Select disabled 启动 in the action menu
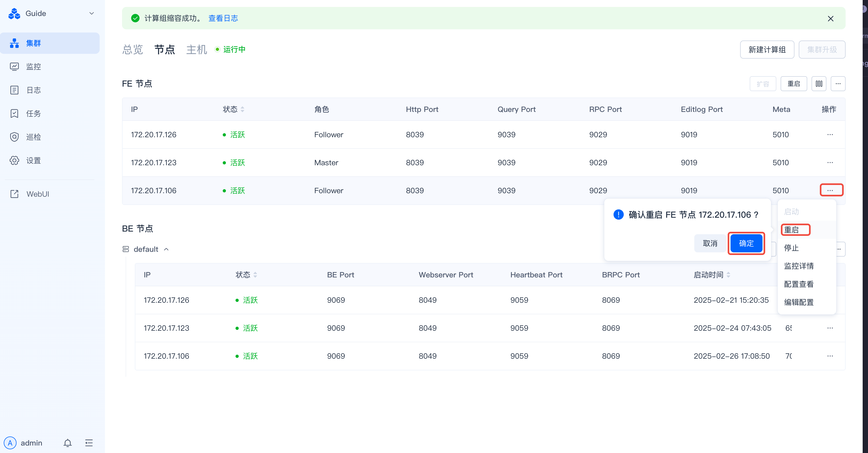 (x=807, y=212)
